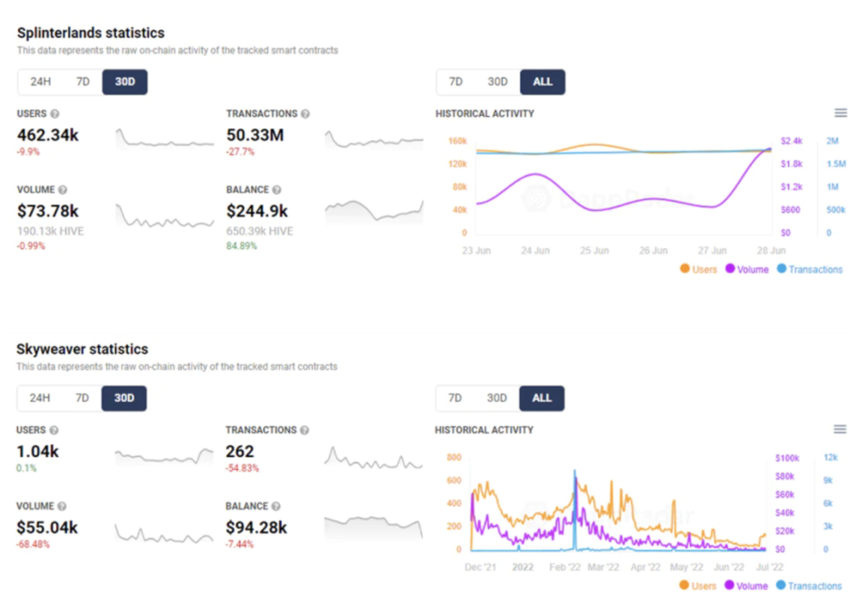Viewport: 868px width, 609px height.
Task: Toggle Volume series in Skyweaver legend
Action: coord(746,586)
